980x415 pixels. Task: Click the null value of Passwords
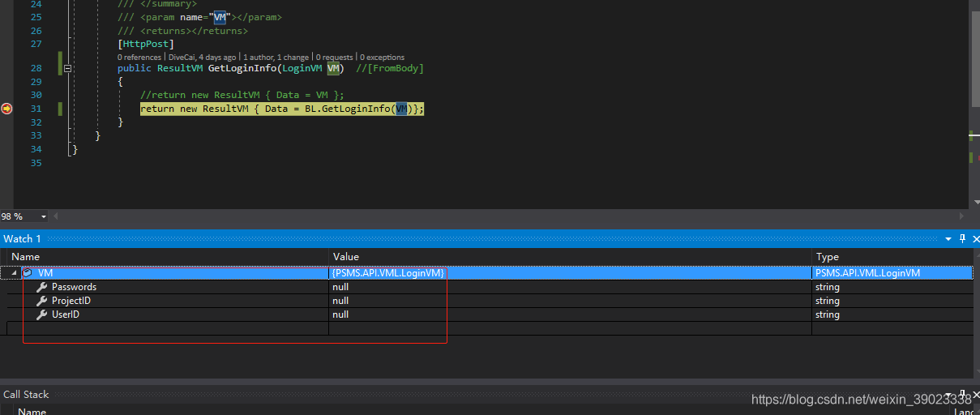(x=340, y=287)
